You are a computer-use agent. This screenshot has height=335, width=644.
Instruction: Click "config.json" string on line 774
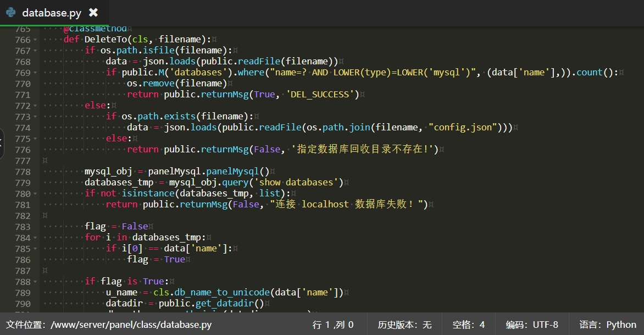pyautogui.click(x=463, y=128)
